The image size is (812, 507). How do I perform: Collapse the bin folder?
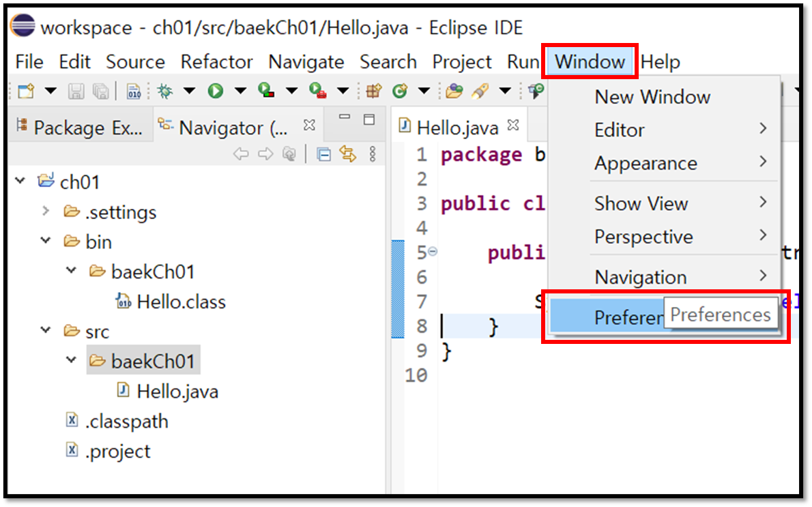[x=46, y=240]
